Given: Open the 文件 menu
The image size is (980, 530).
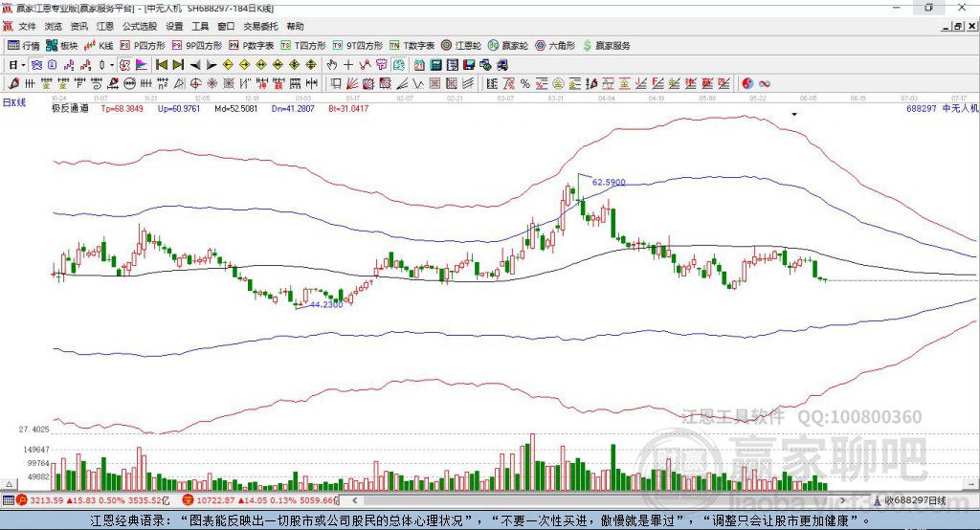Looking at the screenshot, I should tap(27, 26).
